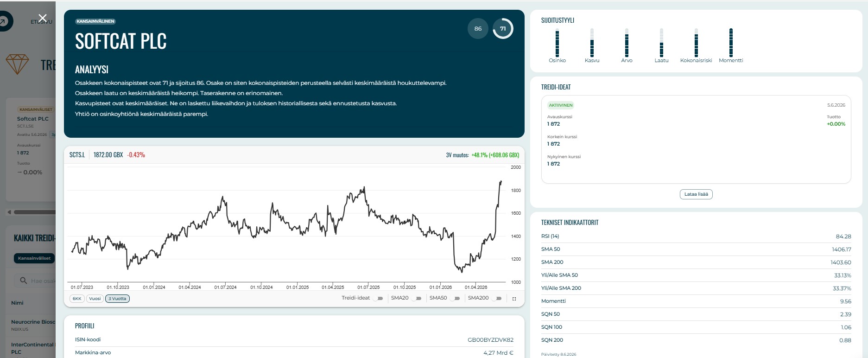Click the search magnifier icon in background list
The image size is (868, 358).
pyautogui.click(x=23, y=281)
